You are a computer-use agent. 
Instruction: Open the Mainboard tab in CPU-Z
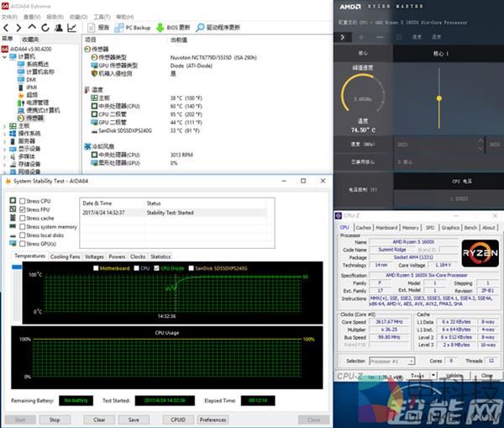386,228
